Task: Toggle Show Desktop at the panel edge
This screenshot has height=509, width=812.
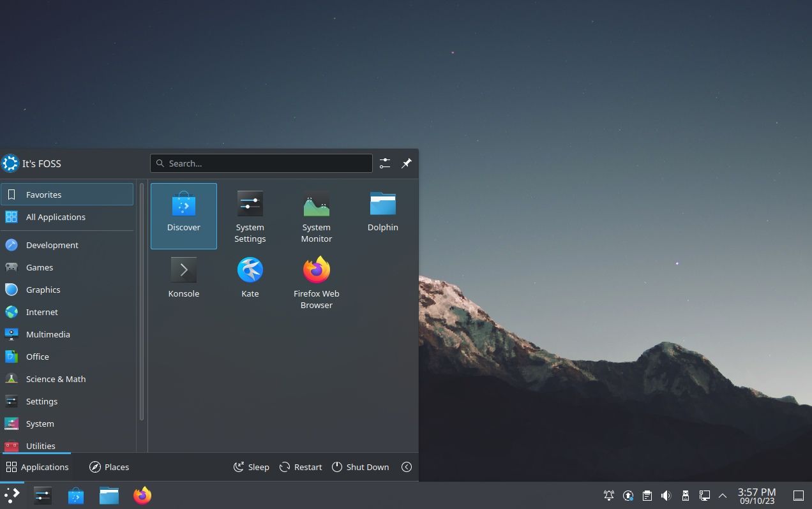Action: pyautogui.click(x=799, y=495)
